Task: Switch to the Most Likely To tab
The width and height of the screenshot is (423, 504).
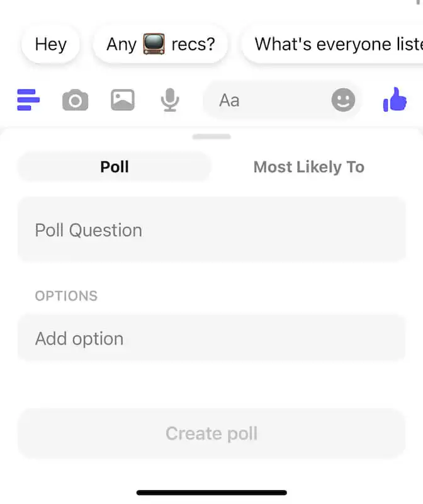Action: (308, 167)
